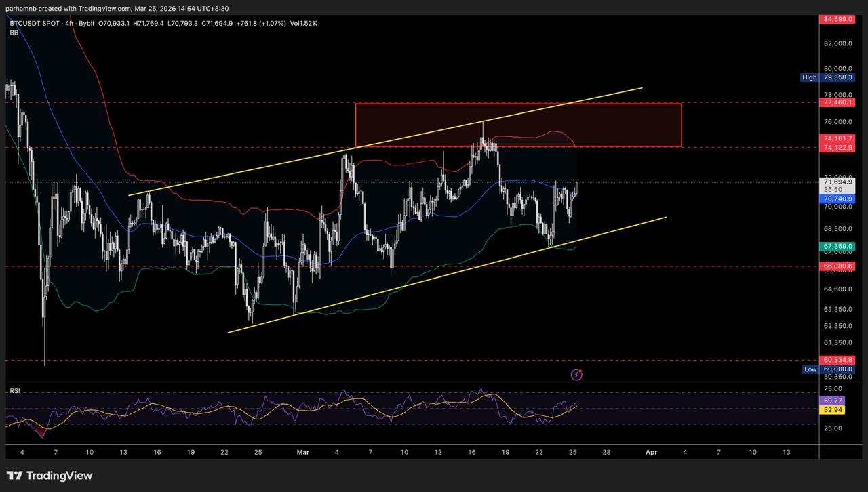
Task: Click the green 67,359.0 lower band label
Action: [x=837, y=246]
